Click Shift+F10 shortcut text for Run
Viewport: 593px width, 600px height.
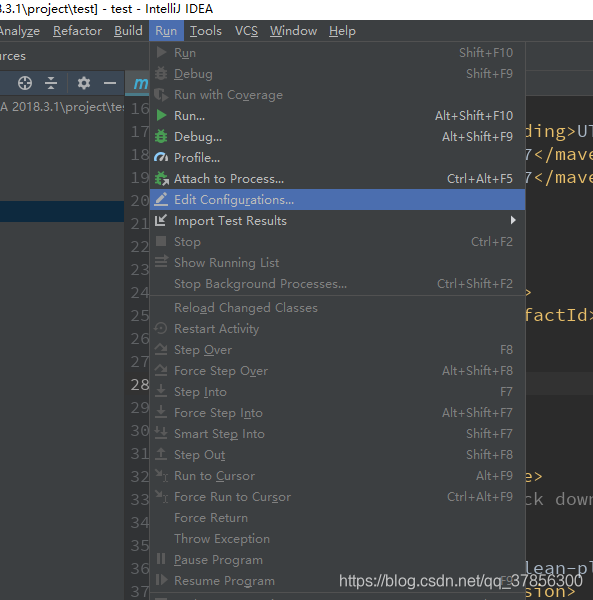[486, 52]
